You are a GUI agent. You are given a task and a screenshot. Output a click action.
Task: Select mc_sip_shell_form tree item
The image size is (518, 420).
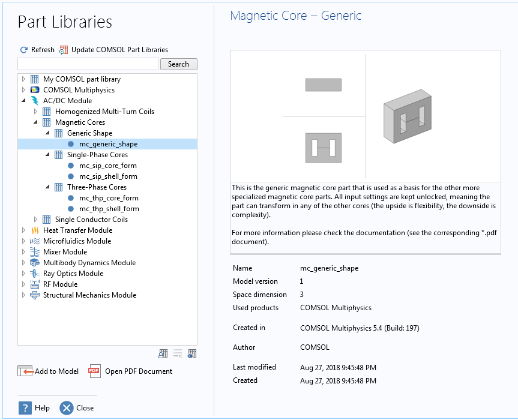pos(108,176)
